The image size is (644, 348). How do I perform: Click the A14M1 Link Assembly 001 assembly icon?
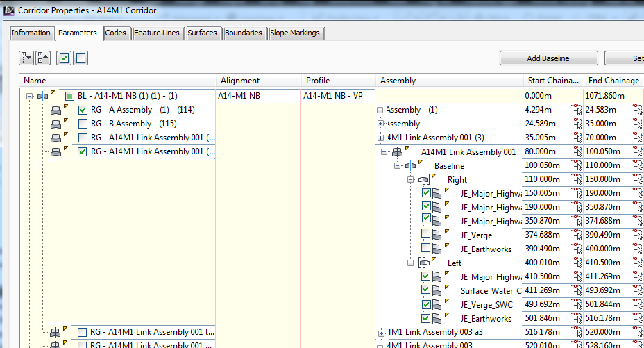click(397, 152)
